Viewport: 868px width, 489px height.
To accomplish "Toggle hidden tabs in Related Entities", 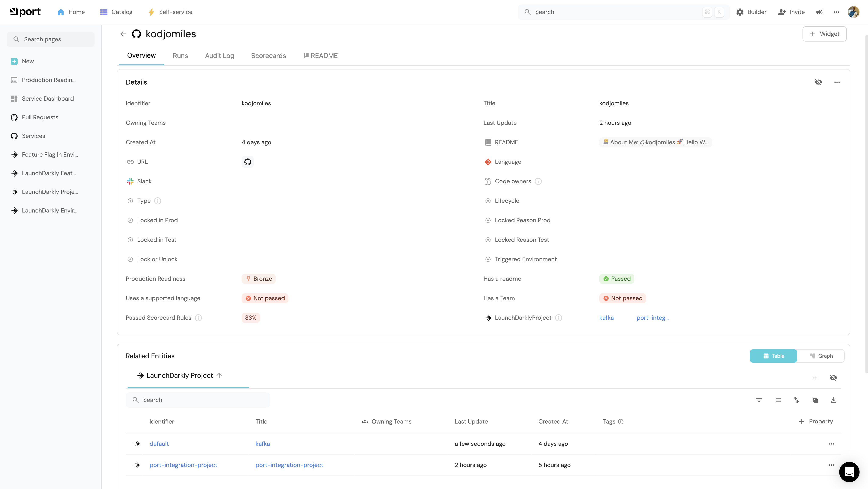I will coord(834,378).
